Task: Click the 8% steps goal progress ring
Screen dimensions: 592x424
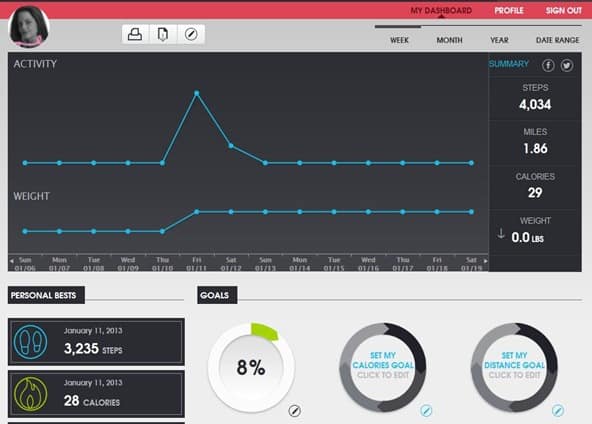Action: 251,367
